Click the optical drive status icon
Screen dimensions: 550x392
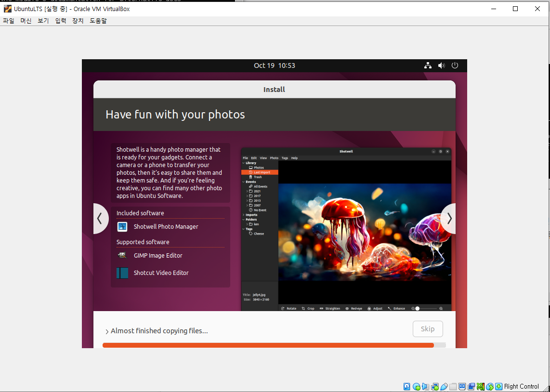417,386
